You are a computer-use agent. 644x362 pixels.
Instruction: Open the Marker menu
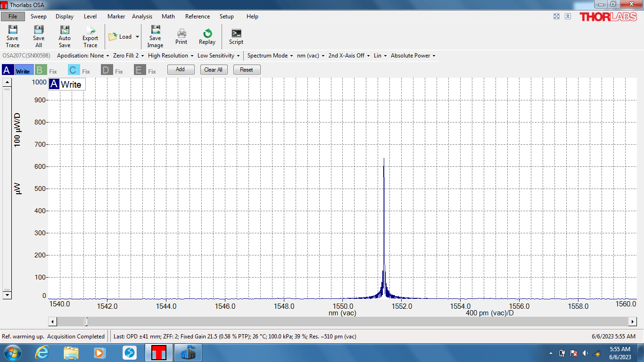coord(116,16)
